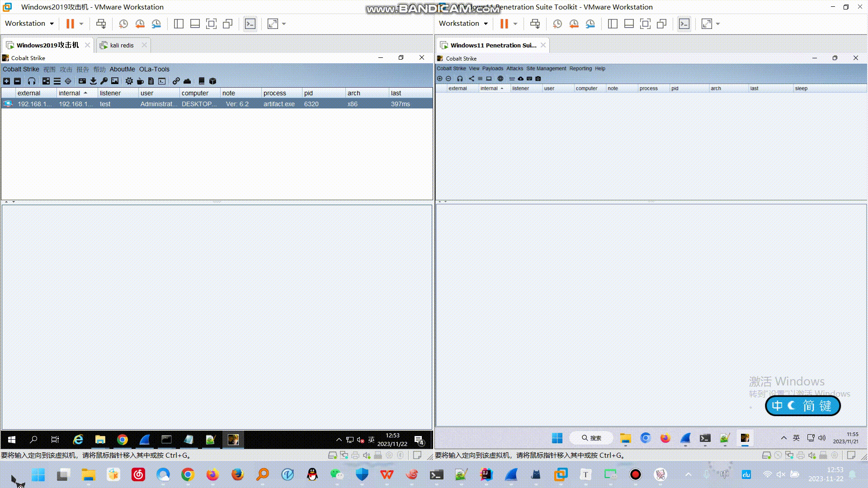The width and height of the screenshot is (868, 488).
Task: Select the download files icon in left CS toolbar
Action: (x=94, y=81)
